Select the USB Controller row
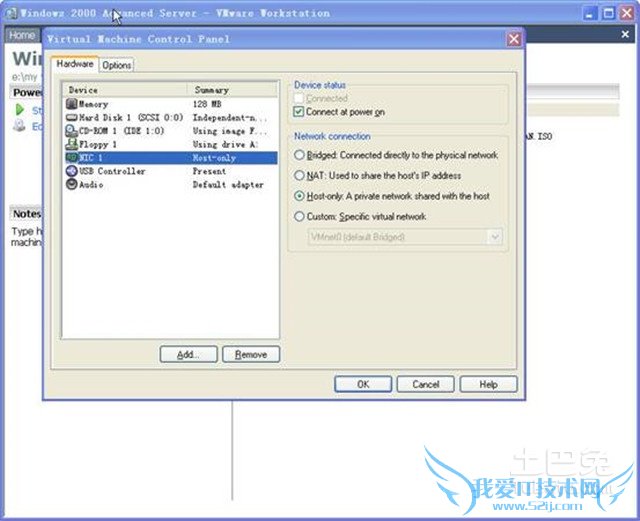Image resolution: width=640 pixels, height=521 pixels. point(171,171)
